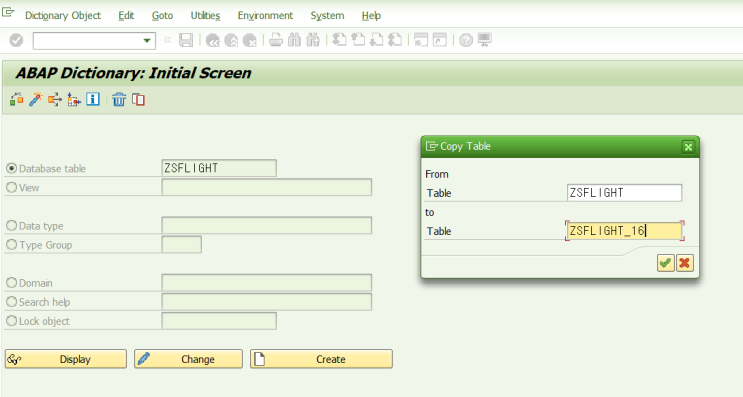Open the command field dropdown arrow
743x397 pixels.
[x=147, y=41]
